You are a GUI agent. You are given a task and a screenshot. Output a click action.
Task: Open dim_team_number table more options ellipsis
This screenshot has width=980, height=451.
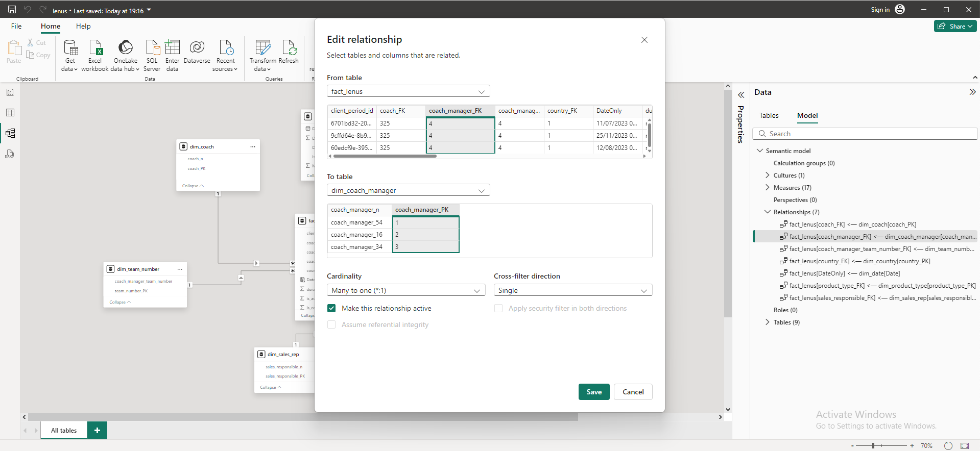[x=180, y=269]
